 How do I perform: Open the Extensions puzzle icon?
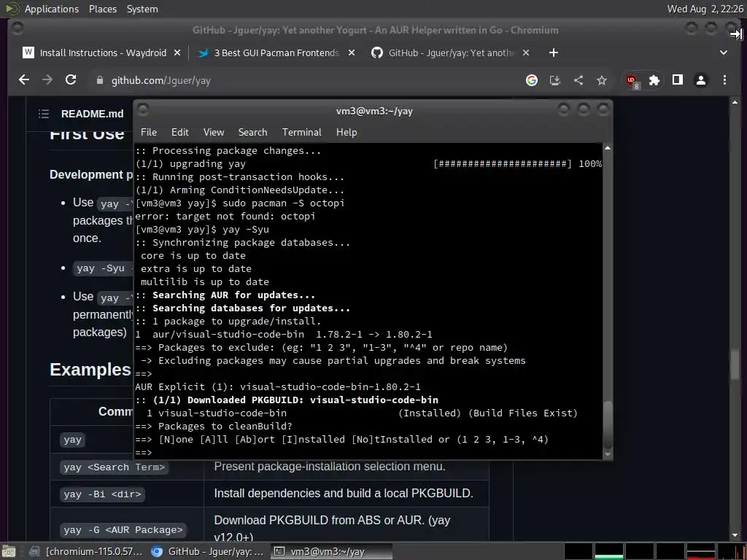[654, 80]
